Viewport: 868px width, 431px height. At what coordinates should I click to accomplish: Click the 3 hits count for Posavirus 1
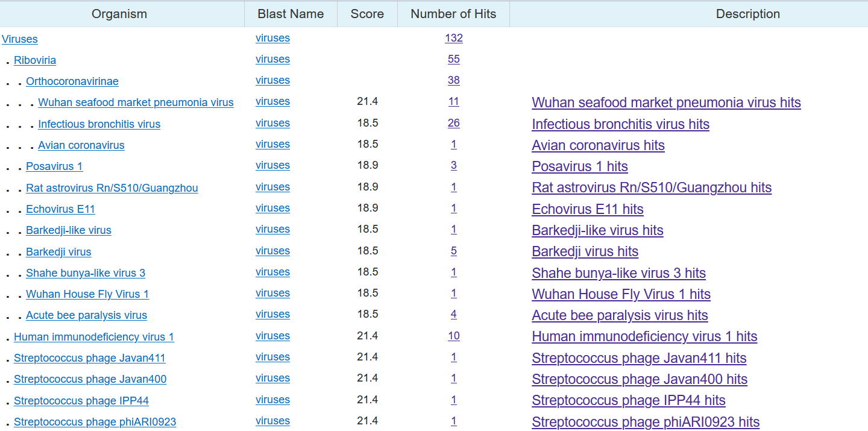tap(454, 165)
